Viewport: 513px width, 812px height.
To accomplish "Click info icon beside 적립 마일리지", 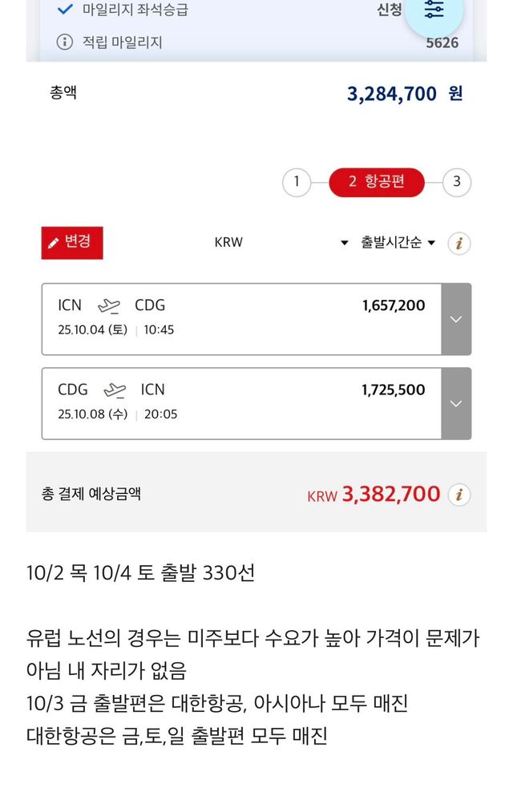I will click(65, 42).
